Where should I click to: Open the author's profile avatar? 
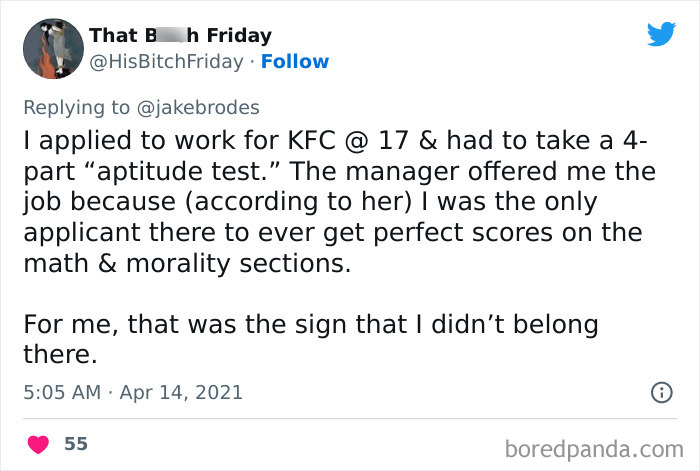52,48
